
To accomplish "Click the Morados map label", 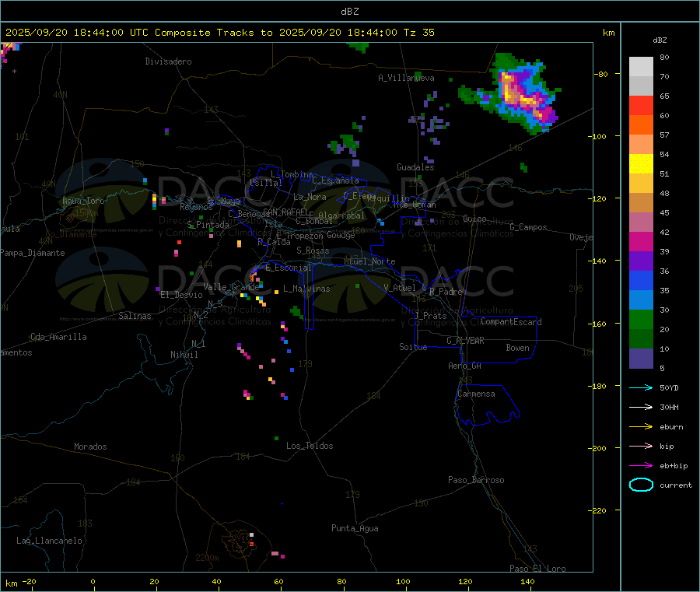I will (x=90, y=447).
